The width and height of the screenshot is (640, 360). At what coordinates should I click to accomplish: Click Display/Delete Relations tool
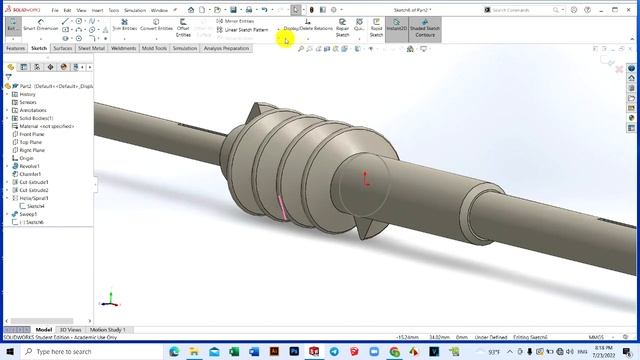308,25
